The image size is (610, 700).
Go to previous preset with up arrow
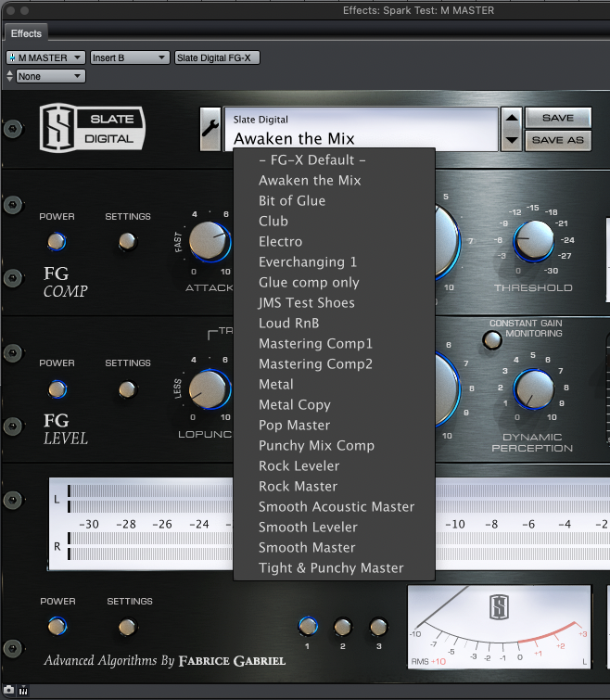click(512, 119)
